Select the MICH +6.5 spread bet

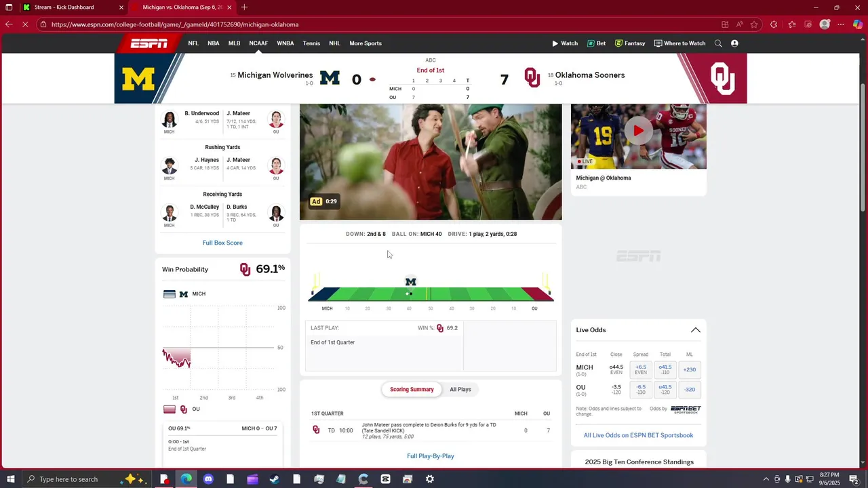click(641, 369)
